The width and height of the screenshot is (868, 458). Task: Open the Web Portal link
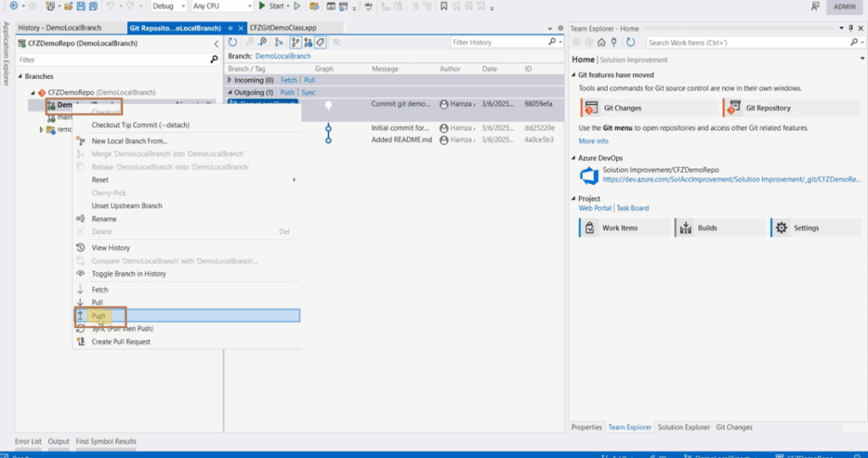click(x=595, y=209)
